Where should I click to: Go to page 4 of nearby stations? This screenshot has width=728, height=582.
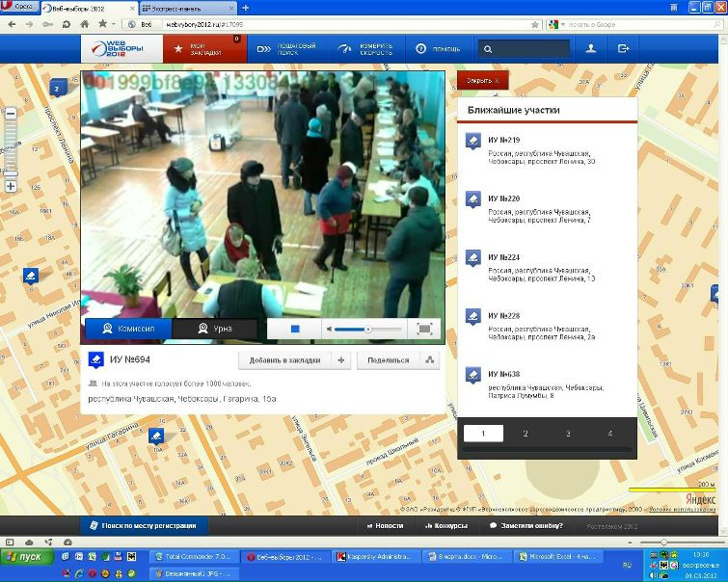(x=610, y=434)
